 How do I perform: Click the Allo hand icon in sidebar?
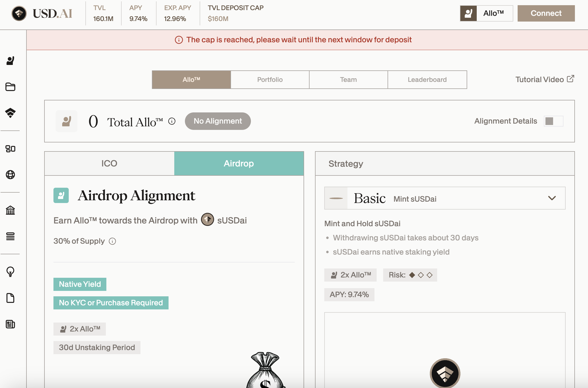(x=10, y=61)
